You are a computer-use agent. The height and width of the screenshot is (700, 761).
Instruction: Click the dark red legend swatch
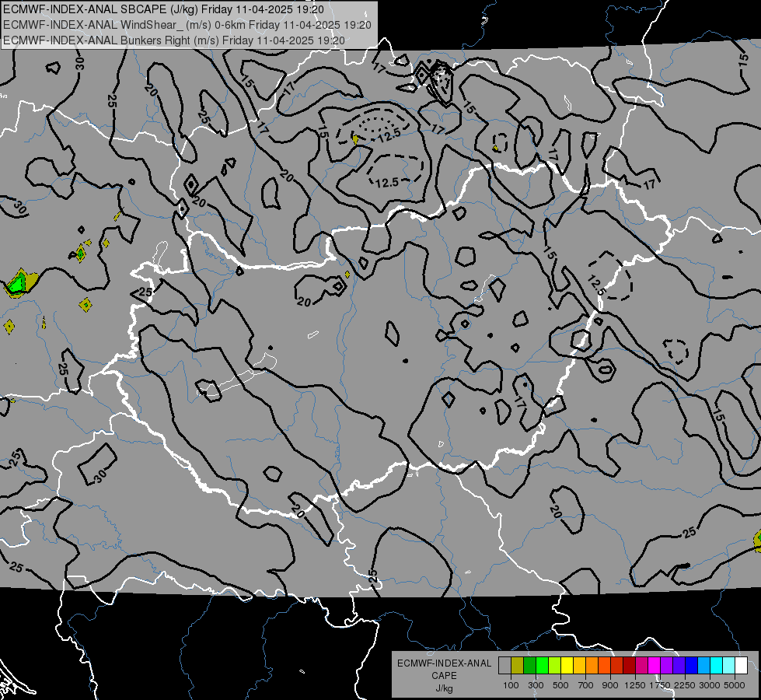(629, 665)
